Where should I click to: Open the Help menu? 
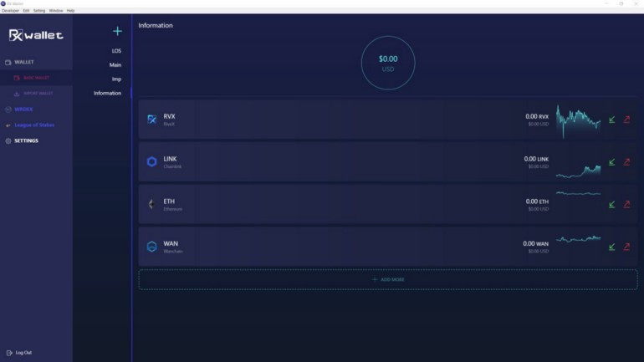tap(70, 11)
